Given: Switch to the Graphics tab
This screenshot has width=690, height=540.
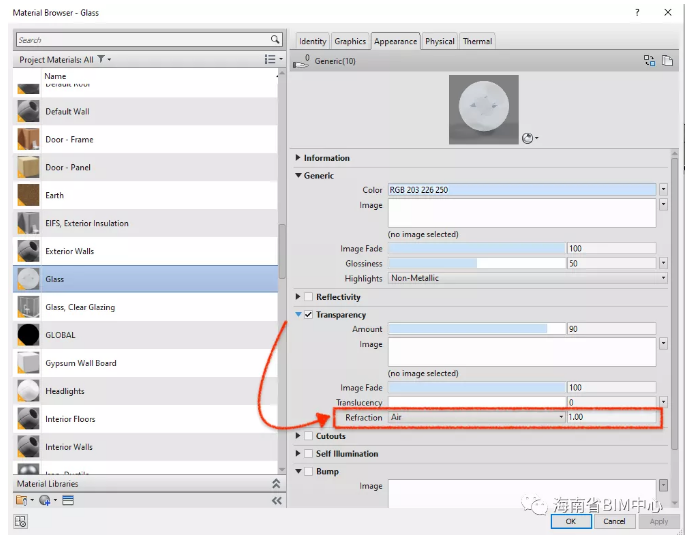Looking at the screenshot, I should pyautogui.click(x=350, y=41).
